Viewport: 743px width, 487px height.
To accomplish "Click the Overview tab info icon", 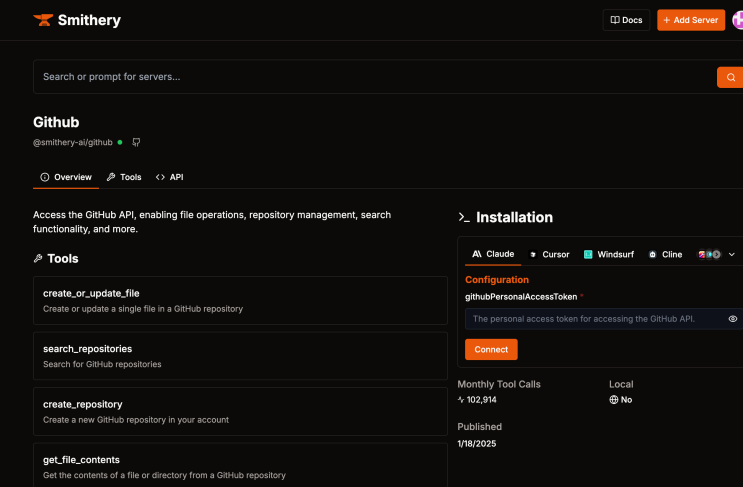I will (x=45, y=177).
